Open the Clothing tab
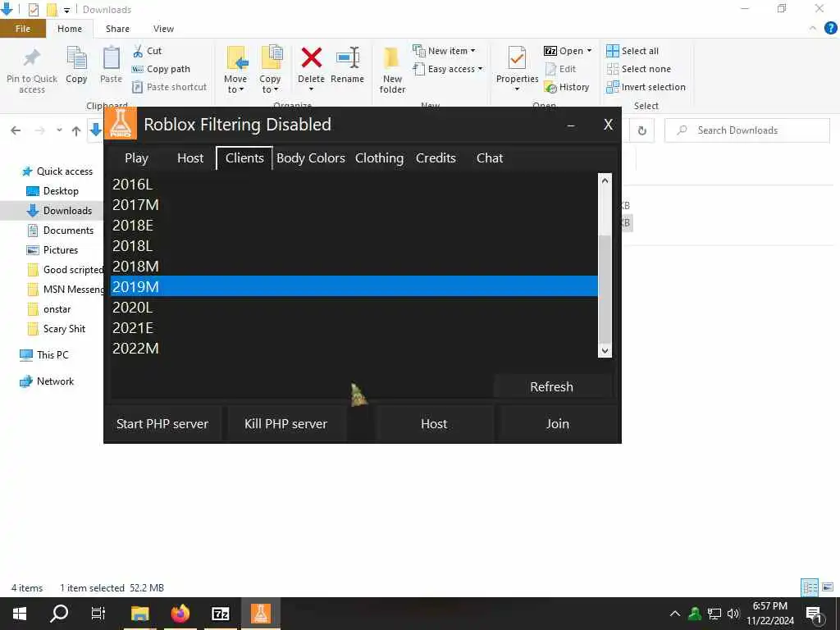This screenshot has height=630, width=840. (x=379, y=158)
